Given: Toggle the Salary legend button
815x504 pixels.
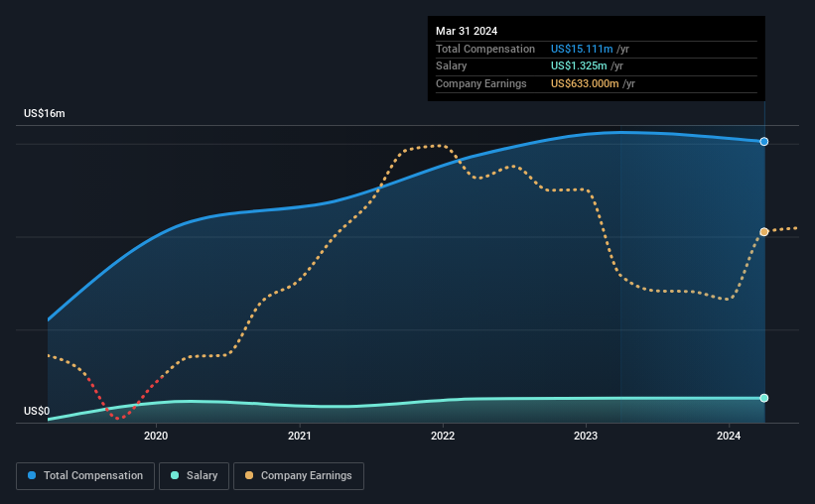Looking at the screenshot, I should pos(194,476).
